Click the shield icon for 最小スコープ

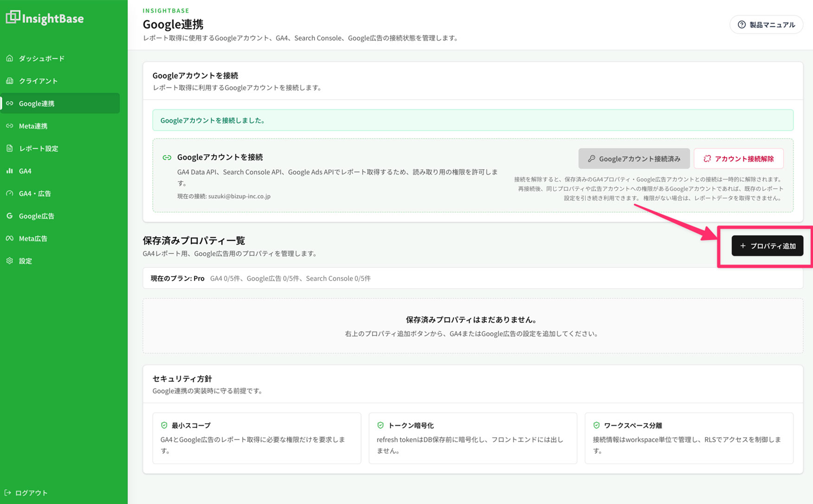(164, 425)
